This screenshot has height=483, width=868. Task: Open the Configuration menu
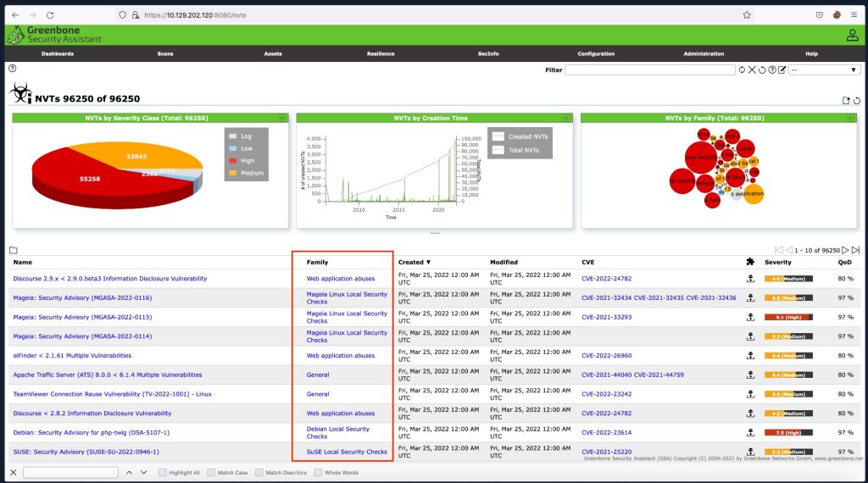tap(596, 53)
